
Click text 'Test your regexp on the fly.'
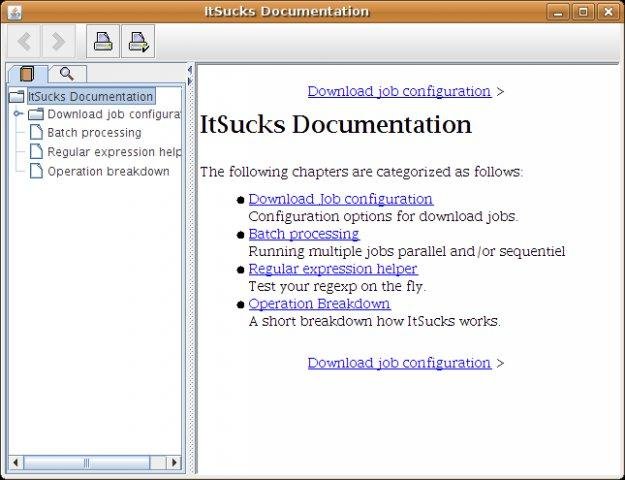click(337, 286)
